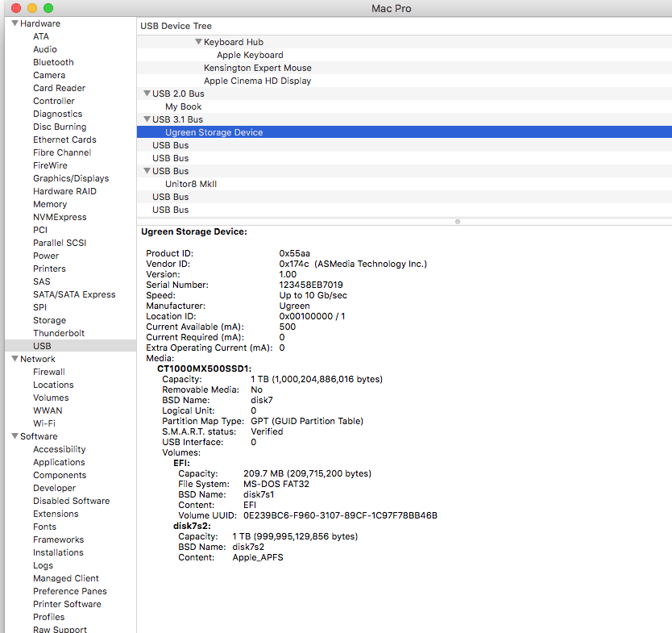Open Applications under Software
672x633 pixels.
59,462
